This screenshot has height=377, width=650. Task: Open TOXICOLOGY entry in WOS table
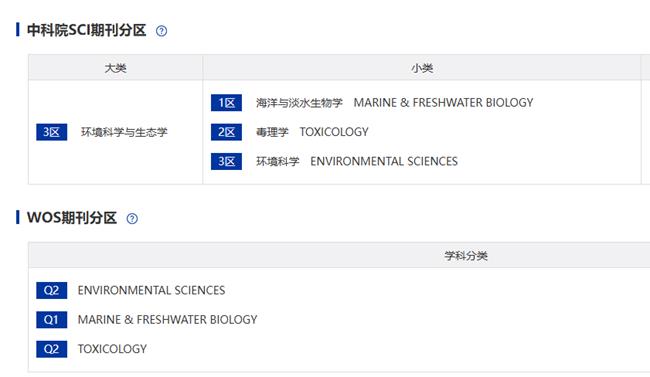point(112,349)
